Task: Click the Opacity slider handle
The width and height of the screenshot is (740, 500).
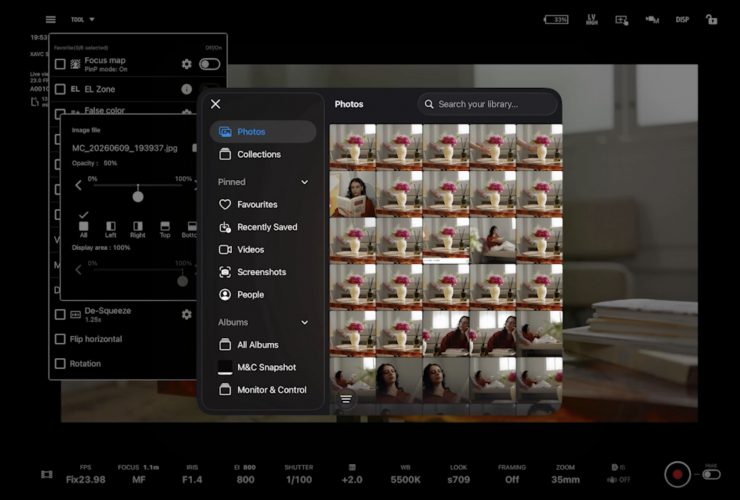Action: (138, 196)
